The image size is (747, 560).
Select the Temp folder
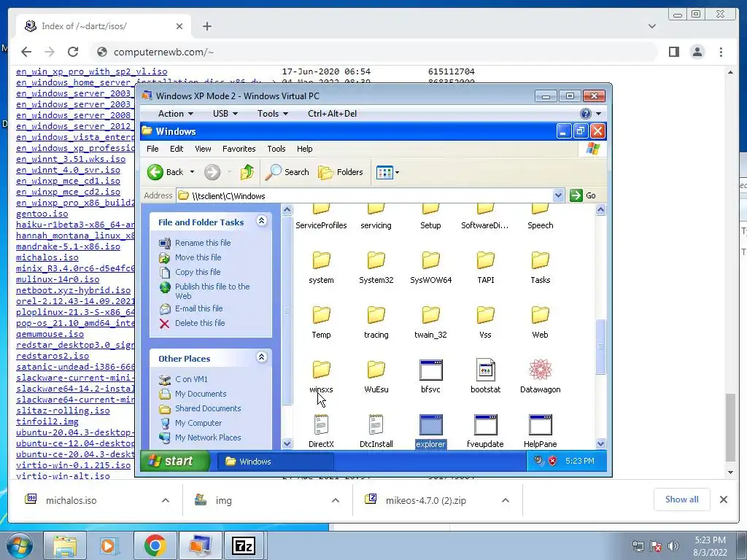[321, 322]
